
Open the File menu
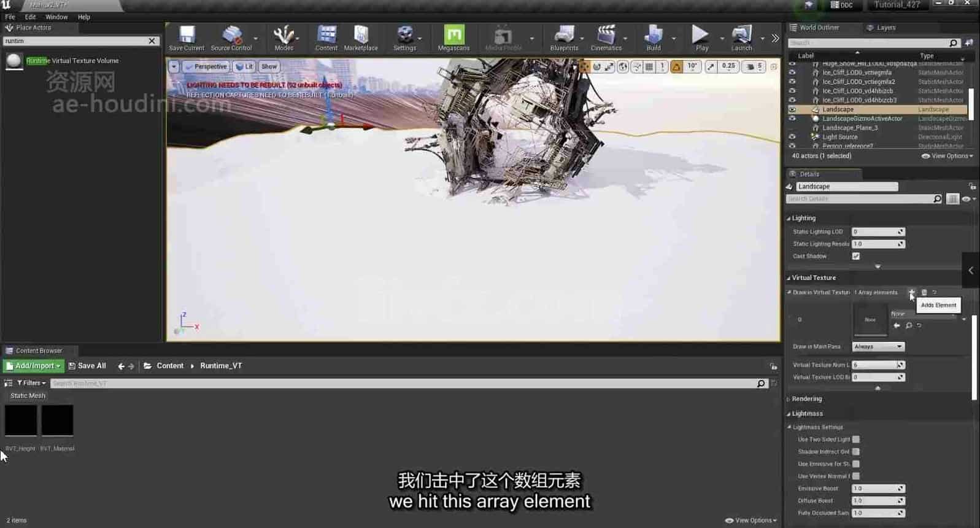pos(10,17)
